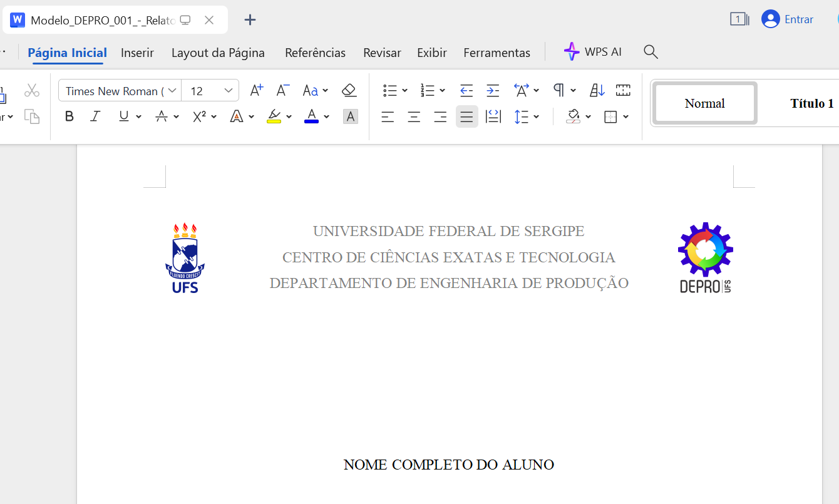The height and width of the screenshot is (504, 839).
Task: Apply yellow highlight color
Action: pos(274,116)
